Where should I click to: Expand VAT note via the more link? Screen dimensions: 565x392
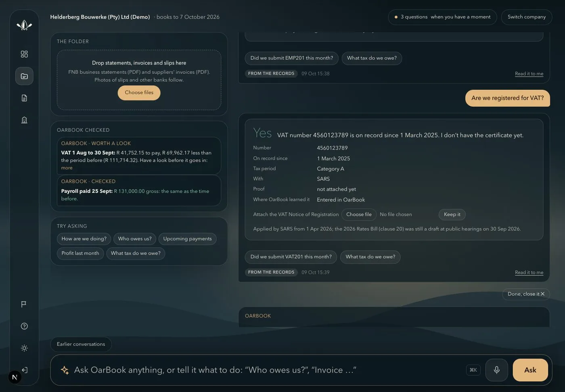click(x=67, y=168)
